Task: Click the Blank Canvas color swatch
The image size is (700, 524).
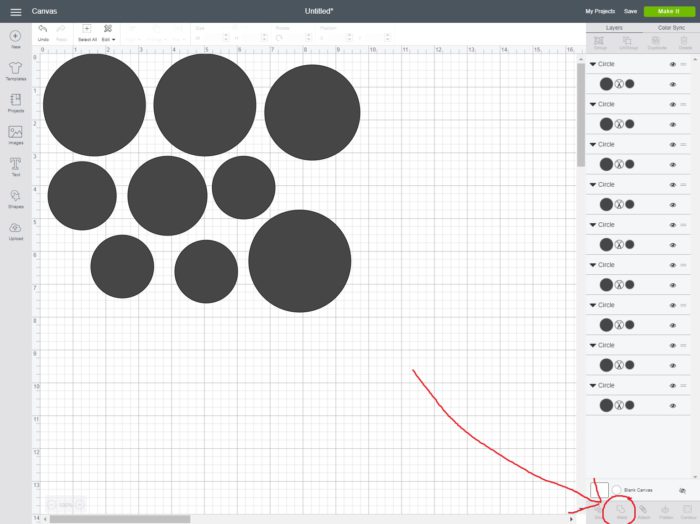Action: click(599, 490)
